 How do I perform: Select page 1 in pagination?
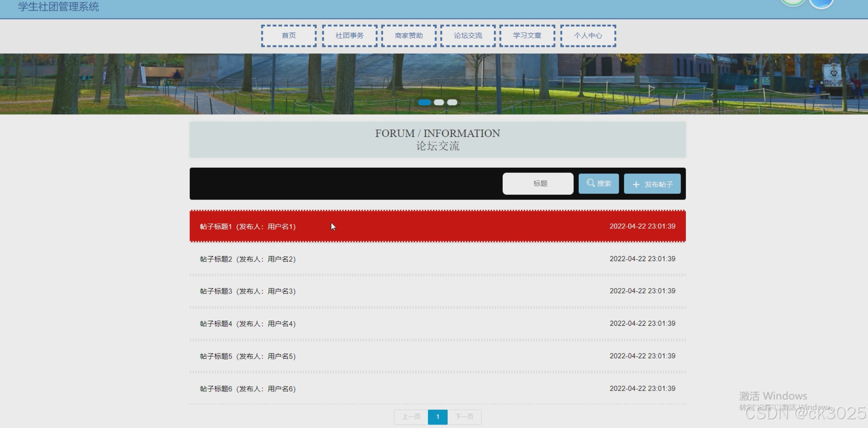(438, 417)
